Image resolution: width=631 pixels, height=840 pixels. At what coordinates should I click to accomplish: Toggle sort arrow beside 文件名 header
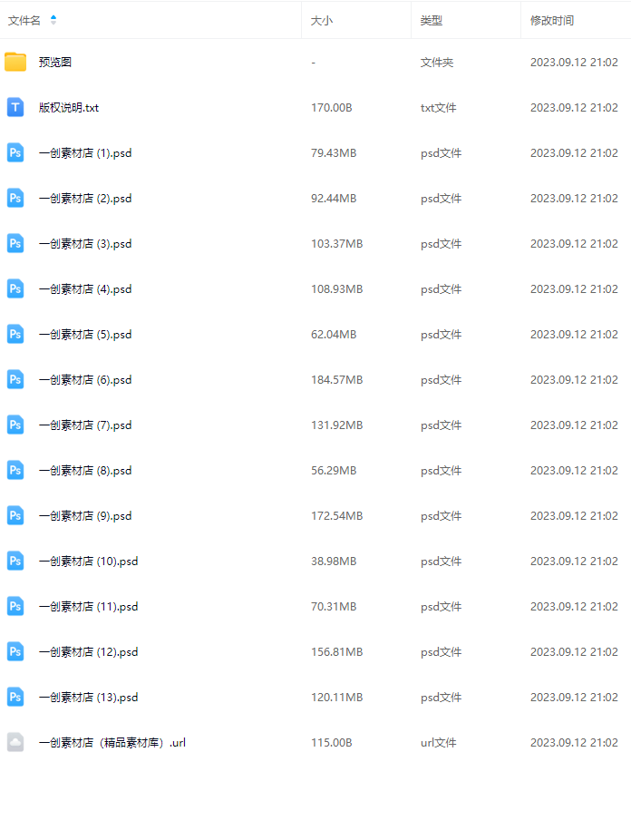[x=53, y=20]
